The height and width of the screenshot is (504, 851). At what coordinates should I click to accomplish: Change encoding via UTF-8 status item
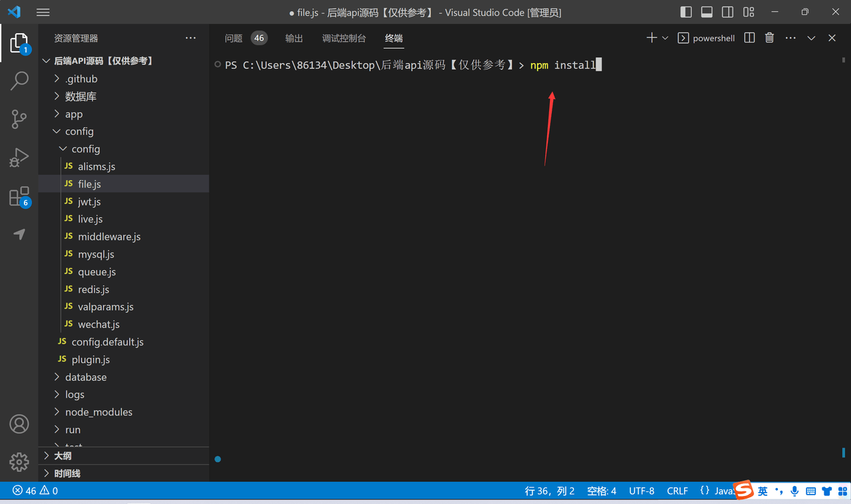pos(642,491)
